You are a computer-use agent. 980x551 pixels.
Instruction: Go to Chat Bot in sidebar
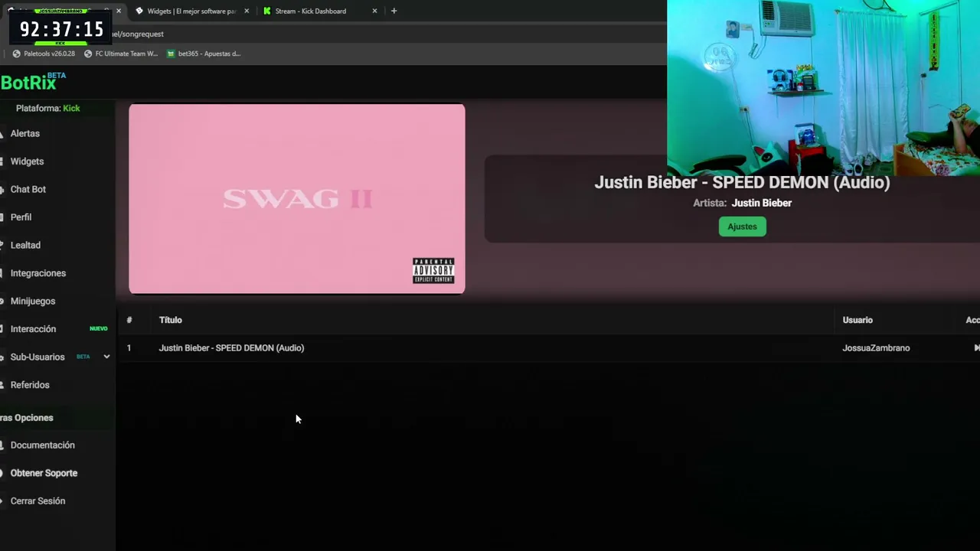coord(28,189)
